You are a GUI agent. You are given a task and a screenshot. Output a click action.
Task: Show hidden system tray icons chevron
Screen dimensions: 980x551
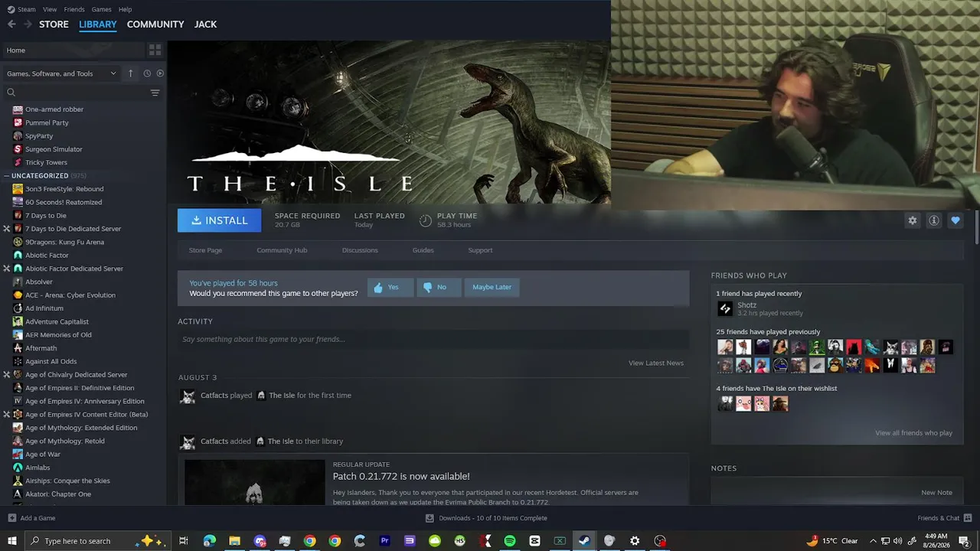tap(873, 541)
